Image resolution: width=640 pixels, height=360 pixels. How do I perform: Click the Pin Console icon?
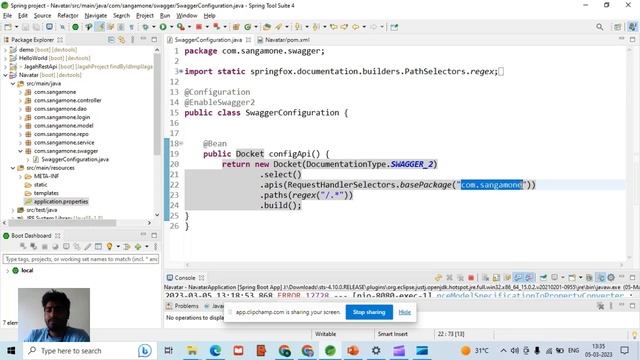pyautogui.click(x=543, y=278)
